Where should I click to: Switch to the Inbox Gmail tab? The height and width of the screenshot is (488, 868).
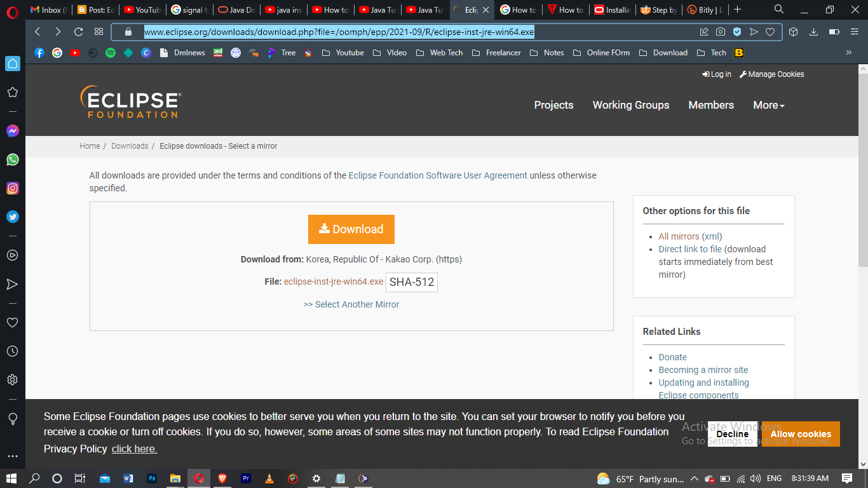tap(48, 10)
